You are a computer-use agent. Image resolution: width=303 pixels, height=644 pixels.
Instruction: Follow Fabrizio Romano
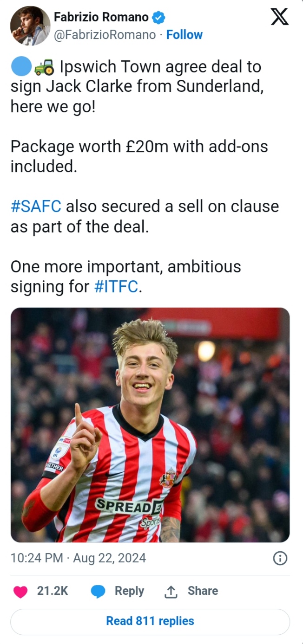coord(184,35)
